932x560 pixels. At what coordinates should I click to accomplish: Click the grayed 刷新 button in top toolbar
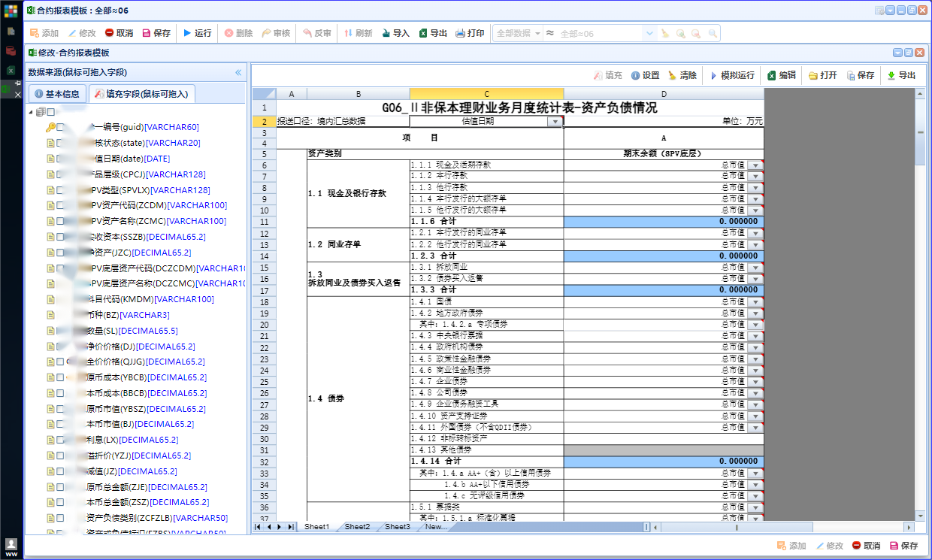(x=359, y=33)
